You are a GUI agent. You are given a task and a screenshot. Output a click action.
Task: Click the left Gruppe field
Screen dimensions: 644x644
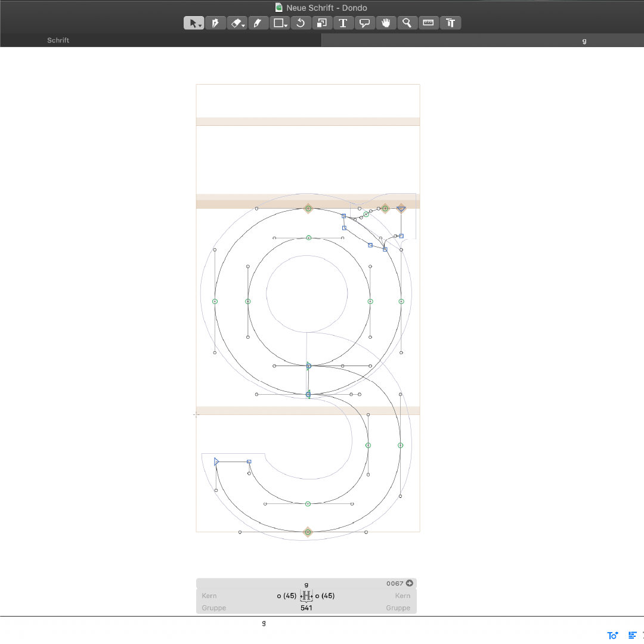tap(214, 608)
